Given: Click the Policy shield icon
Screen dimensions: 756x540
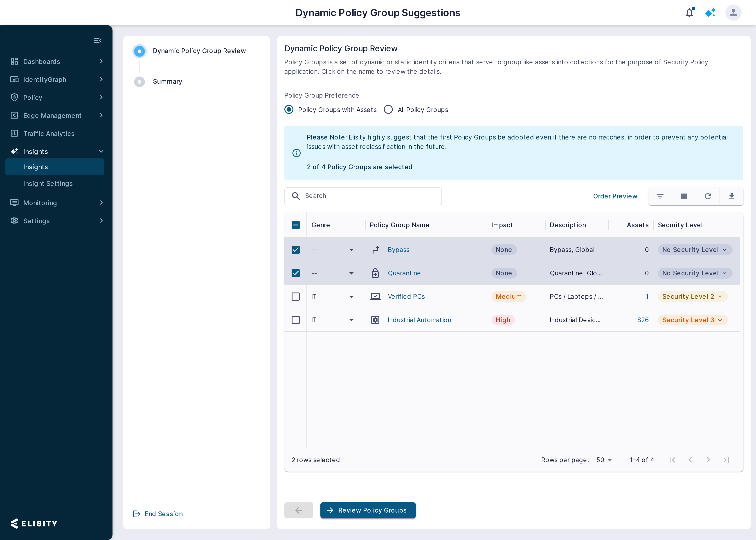Looking at the screenshot, I should pyautogui.click(x=14, y=97).
